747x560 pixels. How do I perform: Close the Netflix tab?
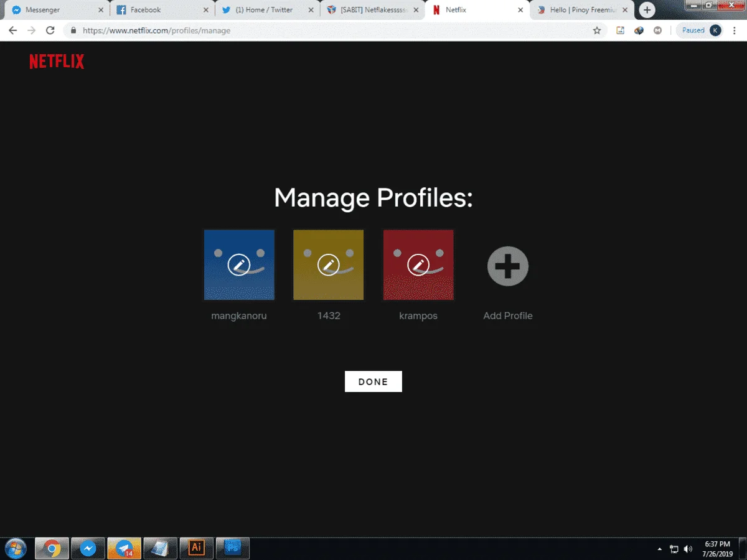point(520,10)
